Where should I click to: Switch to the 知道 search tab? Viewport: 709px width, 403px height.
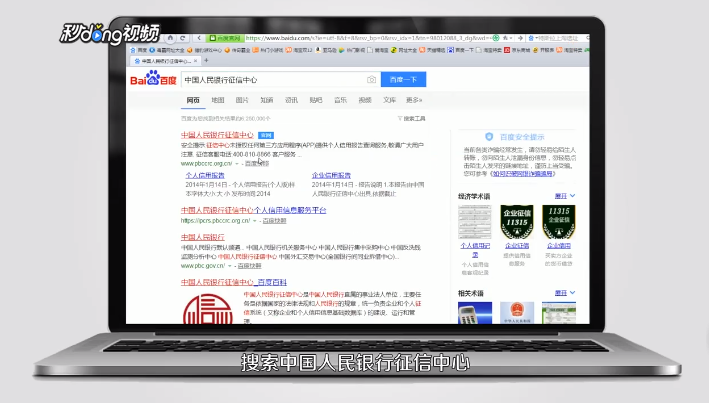[x=267, y=100]
